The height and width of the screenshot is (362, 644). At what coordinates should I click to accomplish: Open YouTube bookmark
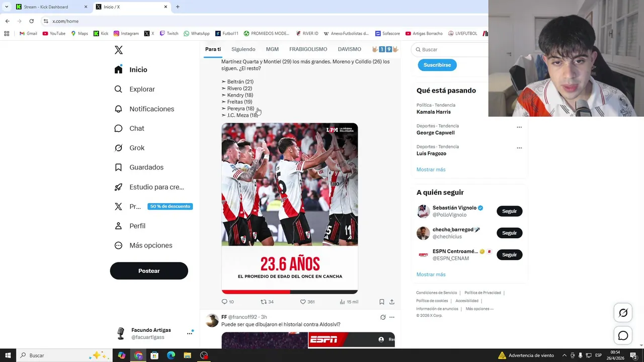54,34
